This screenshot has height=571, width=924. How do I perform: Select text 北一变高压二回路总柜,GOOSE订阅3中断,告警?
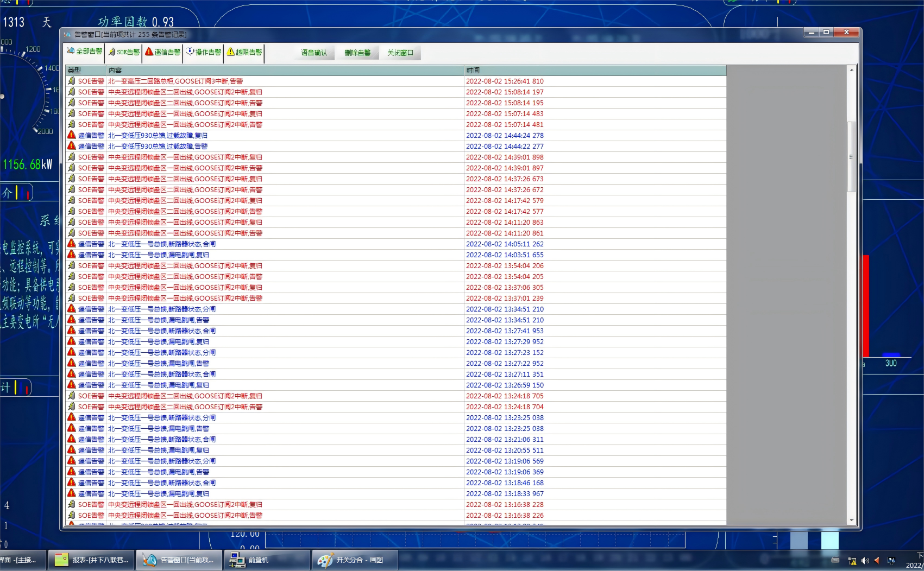coord(175,81)
